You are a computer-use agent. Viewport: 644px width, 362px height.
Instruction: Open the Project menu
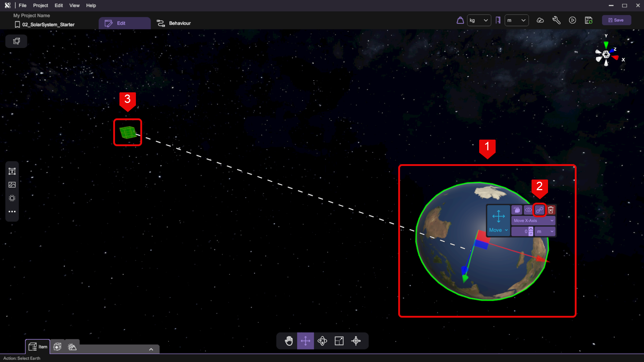(40, 5)
